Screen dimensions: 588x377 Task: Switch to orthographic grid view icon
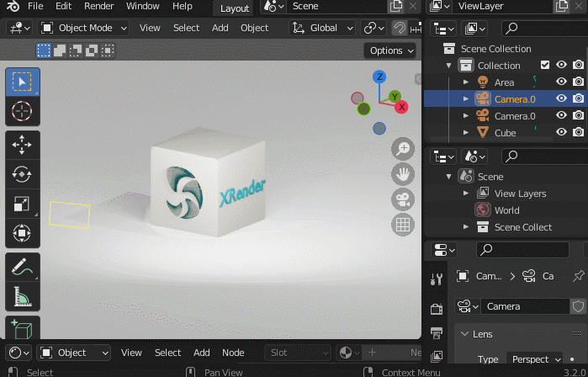[x=404, y=225]
